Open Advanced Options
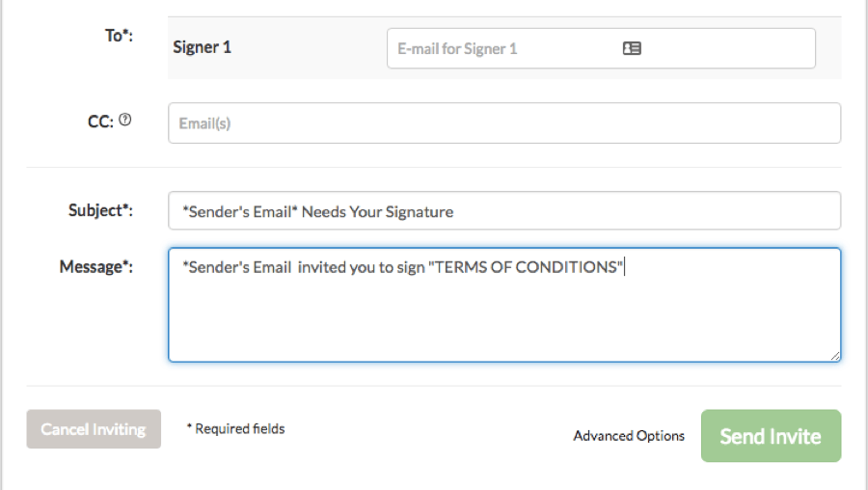 (629, 436)
